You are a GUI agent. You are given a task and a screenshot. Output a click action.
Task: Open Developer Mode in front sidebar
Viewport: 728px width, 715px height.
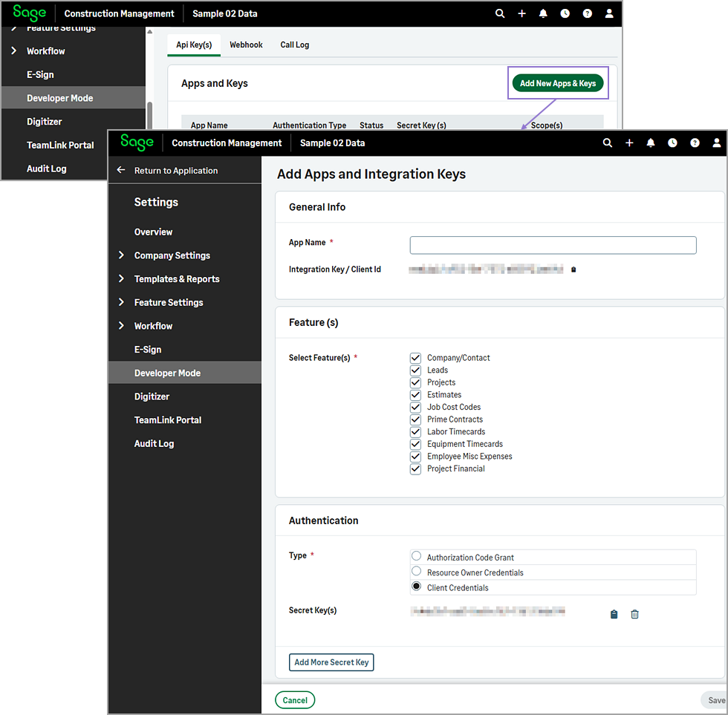click(185, 373)
